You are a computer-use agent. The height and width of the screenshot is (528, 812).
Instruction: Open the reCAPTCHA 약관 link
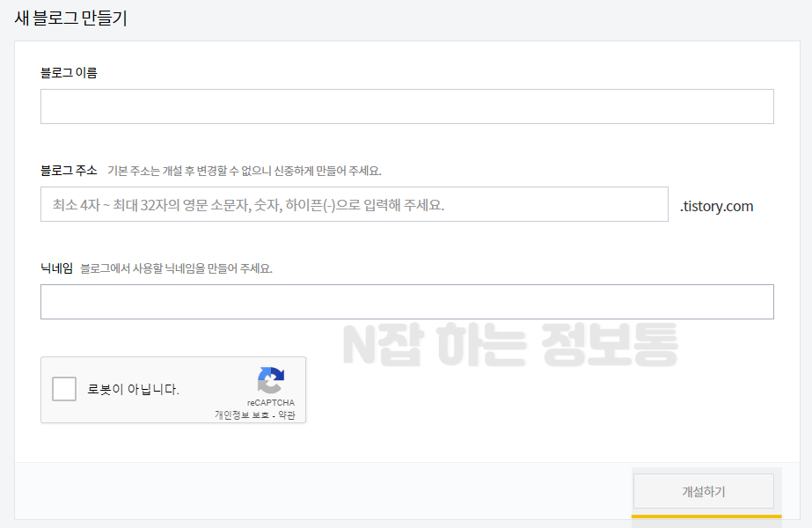tap(287, 415)
